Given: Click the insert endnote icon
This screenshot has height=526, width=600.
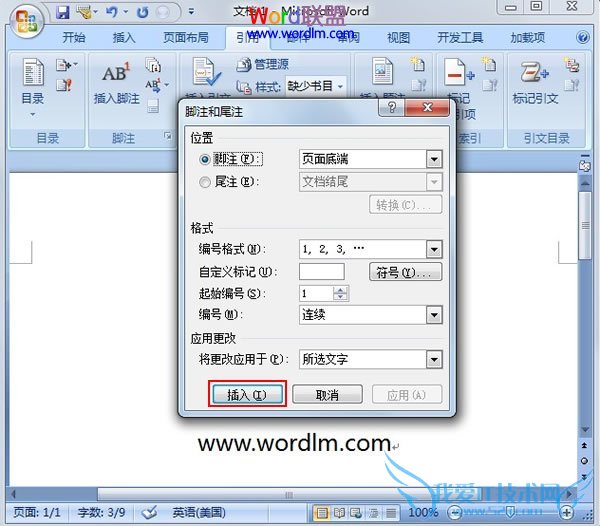Looking at the screenshot, I should point(153,65).
